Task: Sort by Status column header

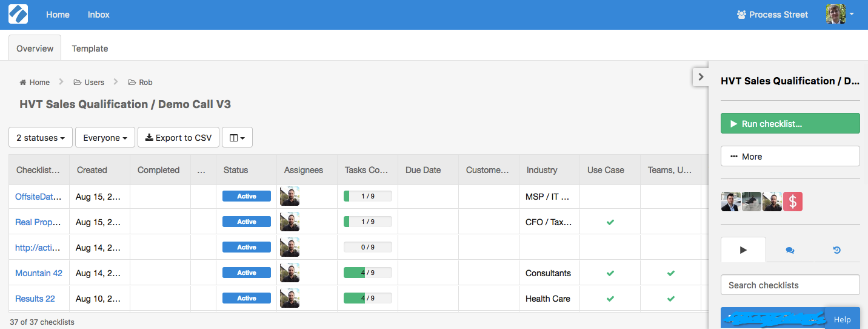Action: pos(246,170)
